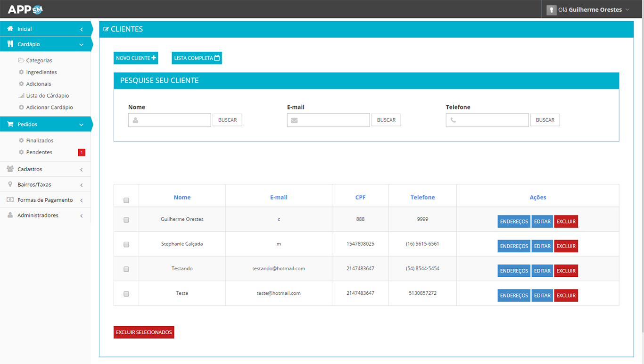Click the user avatar icon in header

[x=551, y=10]
